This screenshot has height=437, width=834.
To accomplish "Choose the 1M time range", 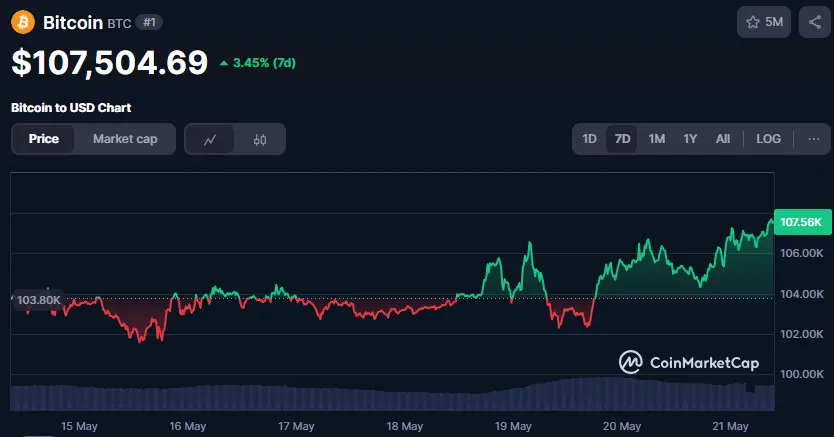I will (656, 139).
